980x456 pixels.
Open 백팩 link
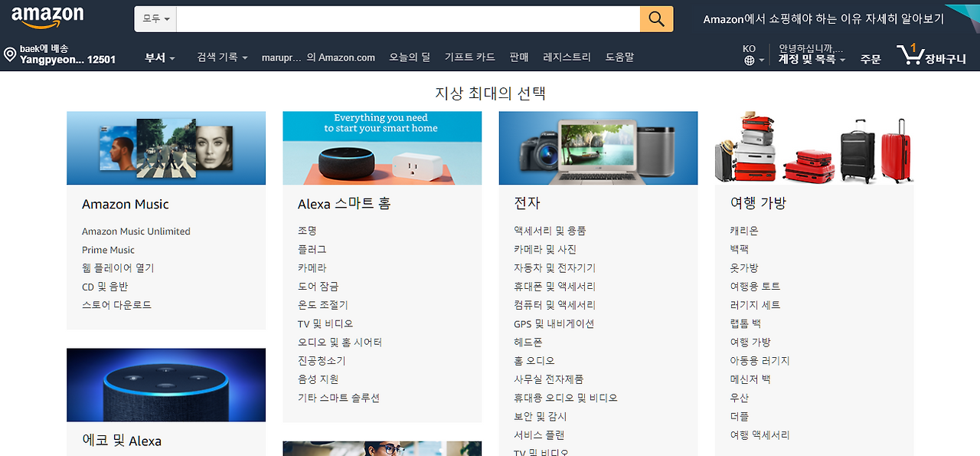pos(740,250)
